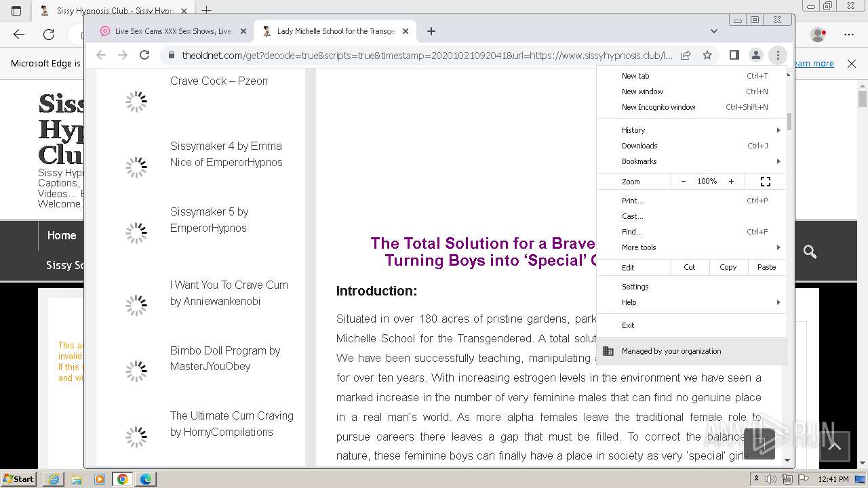Click Cut in Edit row

click(689, 267)
